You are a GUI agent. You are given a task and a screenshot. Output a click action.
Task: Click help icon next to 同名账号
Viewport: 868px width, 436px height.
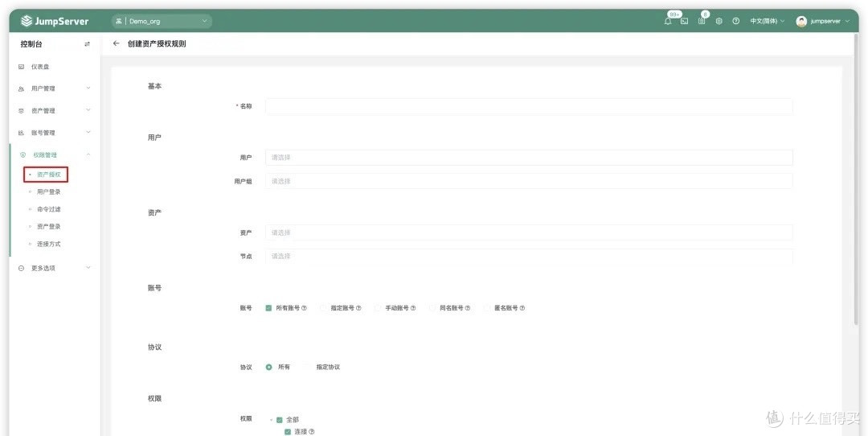[x=467, y=308]
